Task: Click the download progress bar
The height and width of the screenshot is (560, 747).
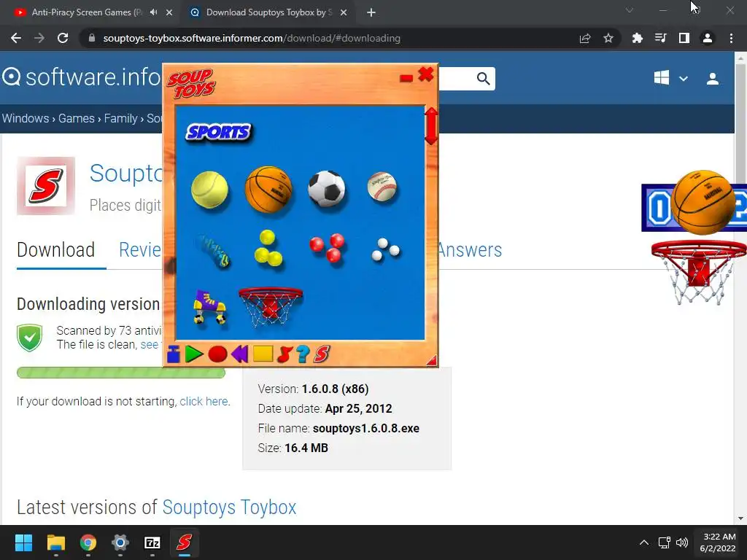Action: point(121,373)
